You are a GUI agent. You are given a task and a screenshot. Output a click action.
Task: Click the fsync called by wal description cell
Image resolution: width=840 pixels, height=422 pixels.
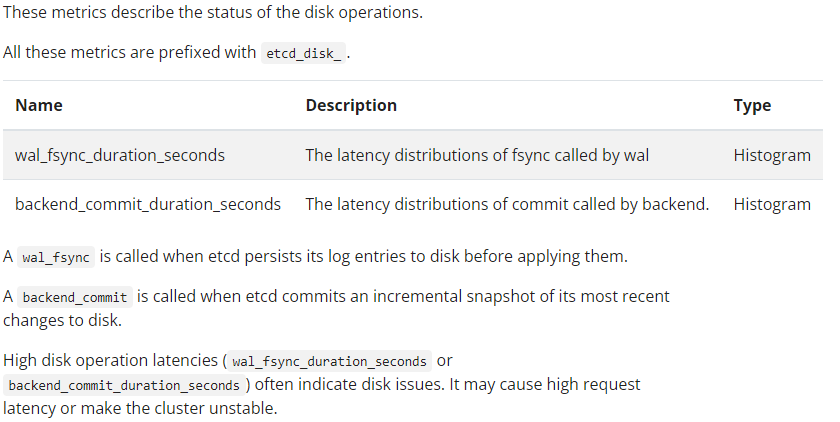pyautogui.click(x=477, y=155)
